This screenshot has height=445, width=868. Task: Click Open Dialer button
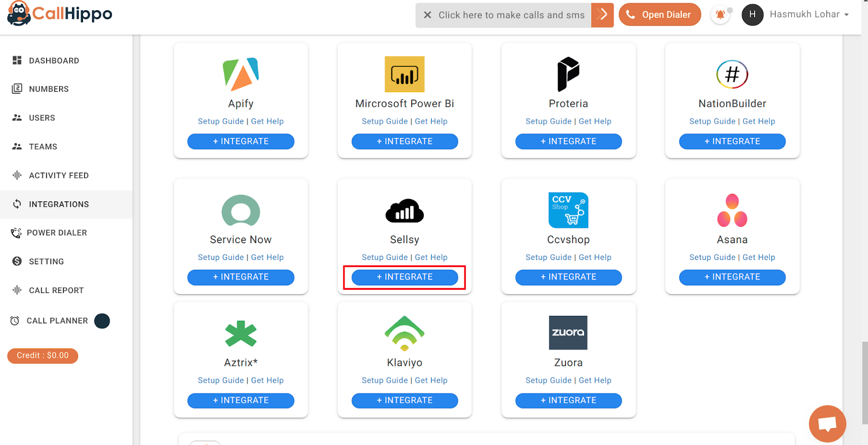click(660, 15)
